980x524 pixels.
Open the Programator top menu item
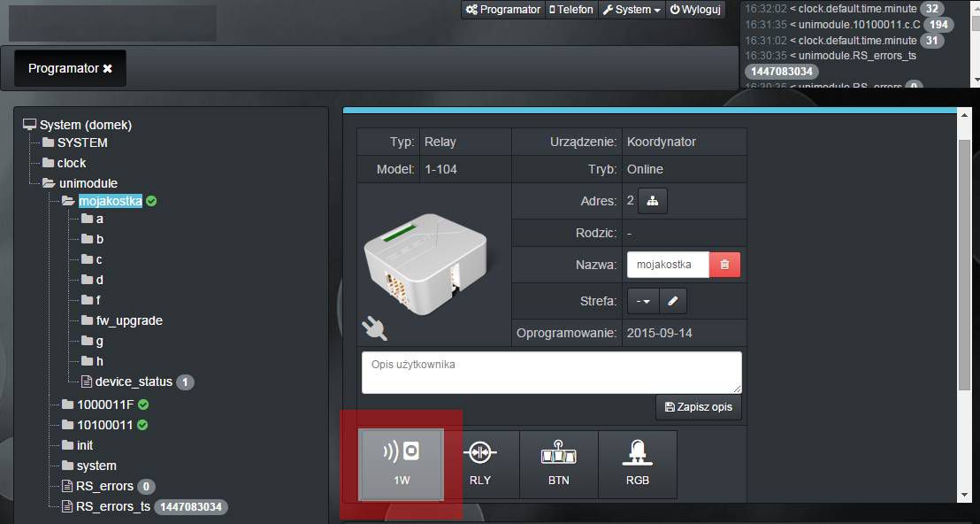point(502,10)
